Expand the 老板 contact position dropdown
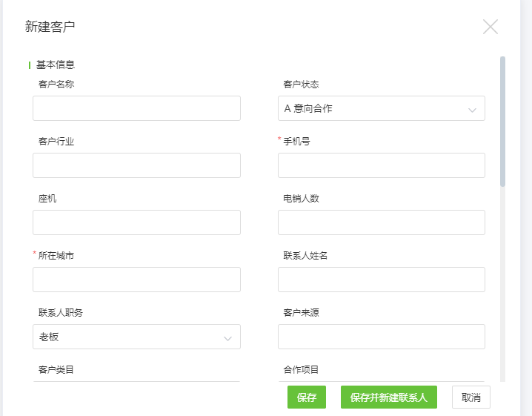 (137, 337)
